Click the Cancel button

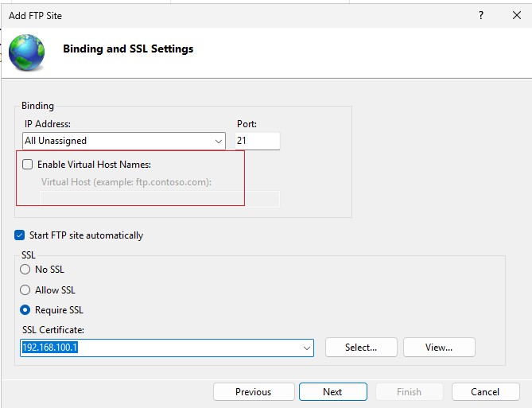point(486,392)
